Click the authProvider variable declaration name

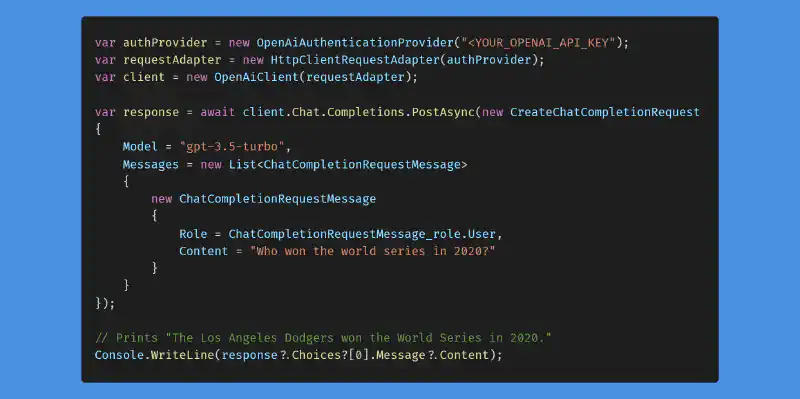165,43
